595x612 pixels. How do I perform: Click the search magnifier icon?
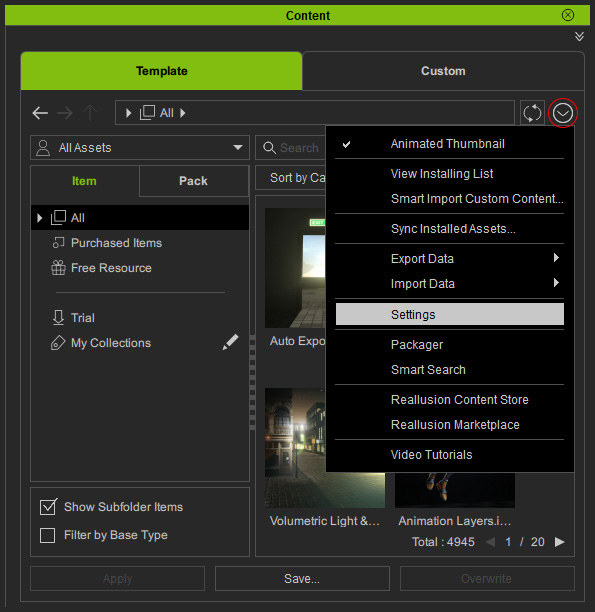point(269,148)
